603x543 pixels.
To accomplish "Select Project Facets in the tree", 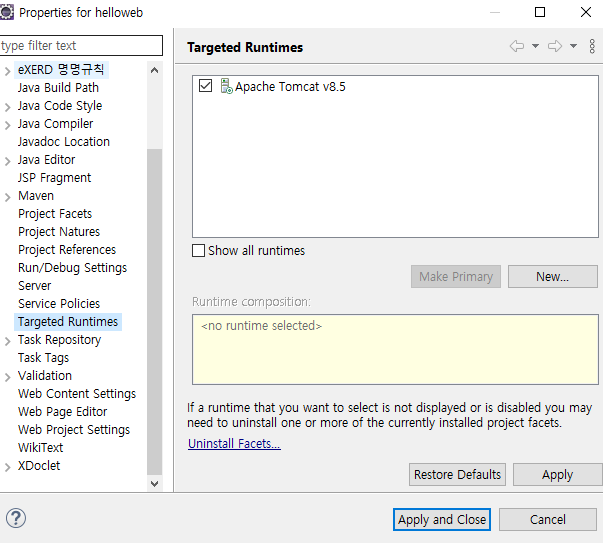I will 55,214.
